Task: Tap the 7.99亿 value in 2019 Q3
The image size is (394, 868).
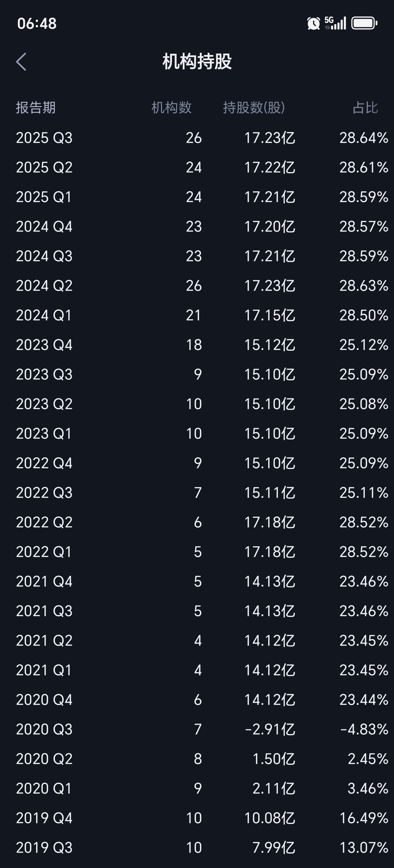Action: coord(274,848)
